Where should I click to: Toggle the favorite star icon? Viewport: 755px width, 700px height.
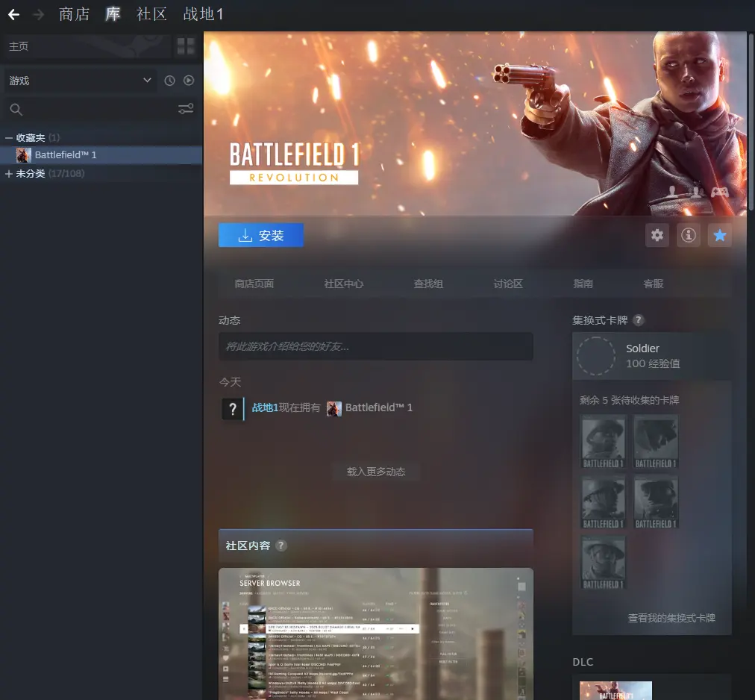720,235
